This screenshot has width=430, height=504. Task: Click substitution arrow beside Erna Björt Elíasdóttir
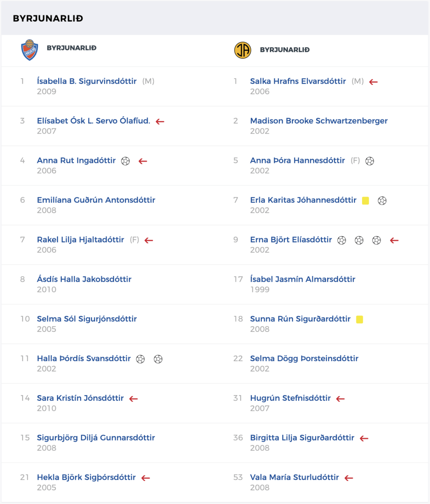[394, 240]
